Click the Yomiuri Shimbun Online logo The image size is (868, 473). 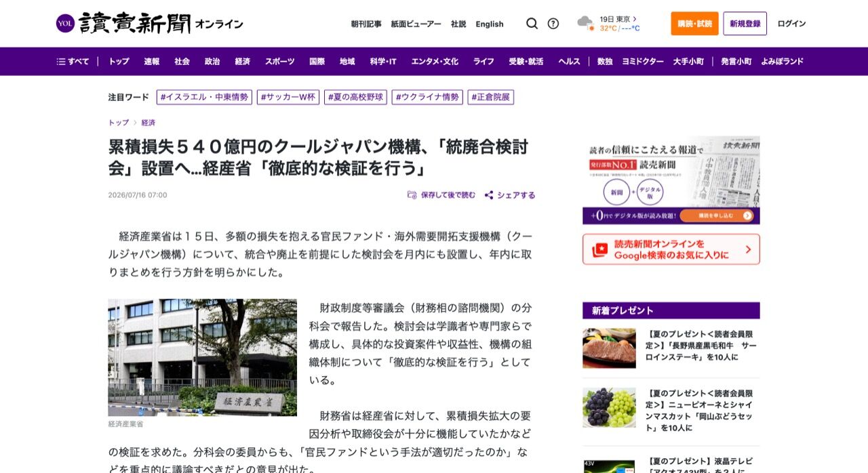(149, 24)
